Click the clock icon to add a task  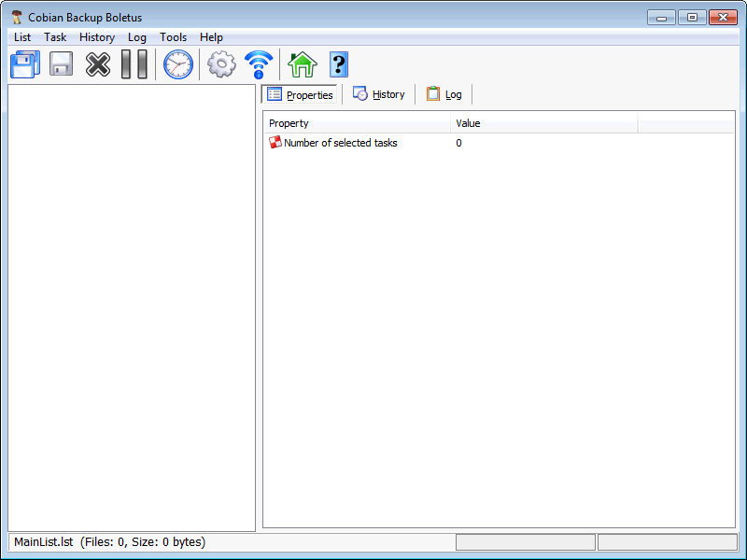click(x=178, y=64)
